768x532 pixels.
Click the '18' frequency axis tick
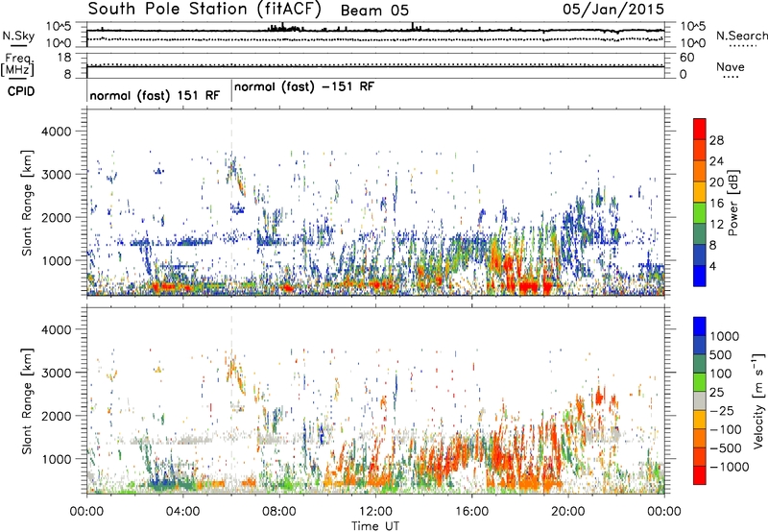[64, 58]
